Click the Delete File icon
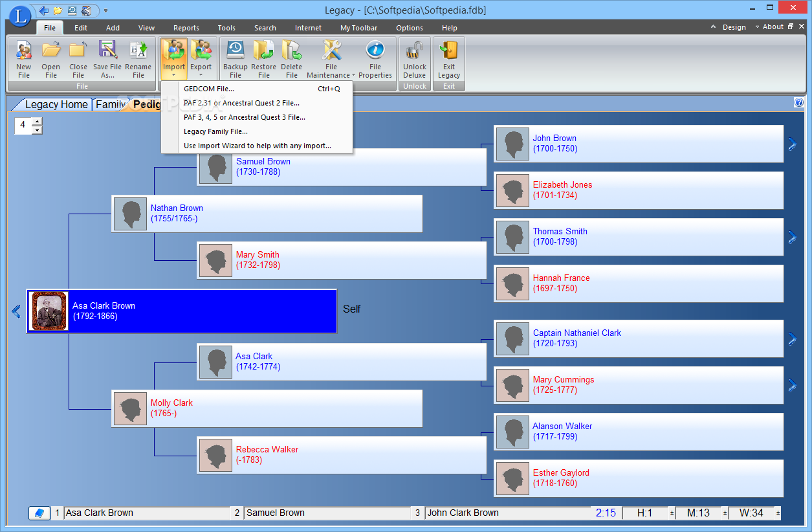This screenshot has height=532, width=812. pos(291,50)
